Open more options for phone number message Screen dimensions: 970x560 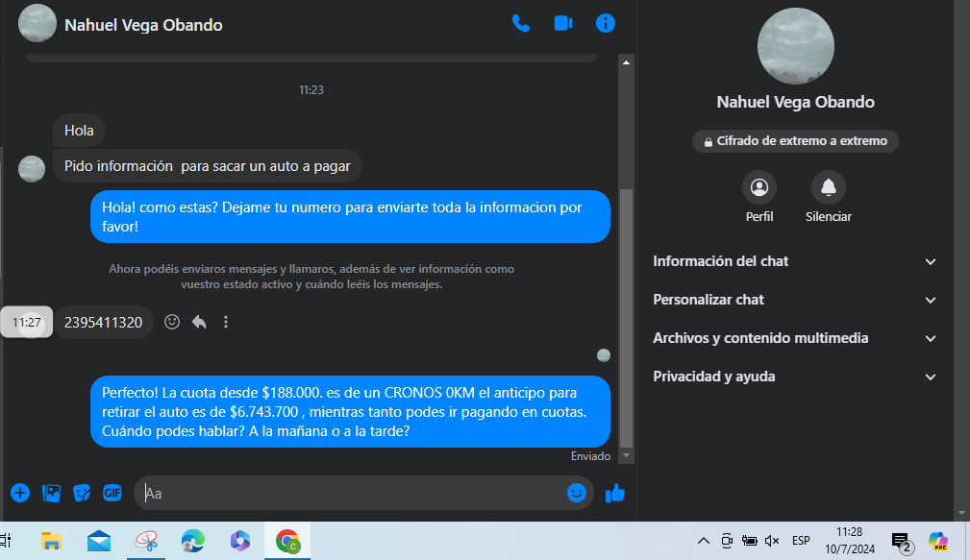[226, 322]
